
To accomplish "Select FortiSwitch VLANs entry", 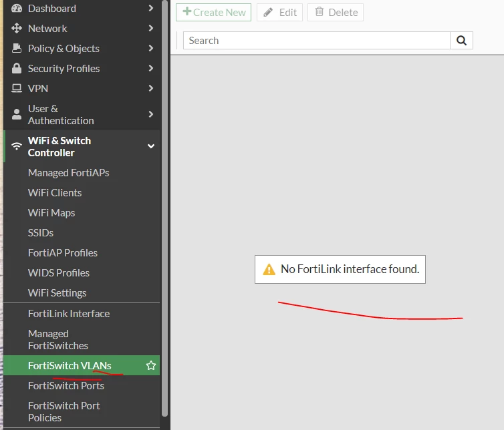I will pos(82,365).
